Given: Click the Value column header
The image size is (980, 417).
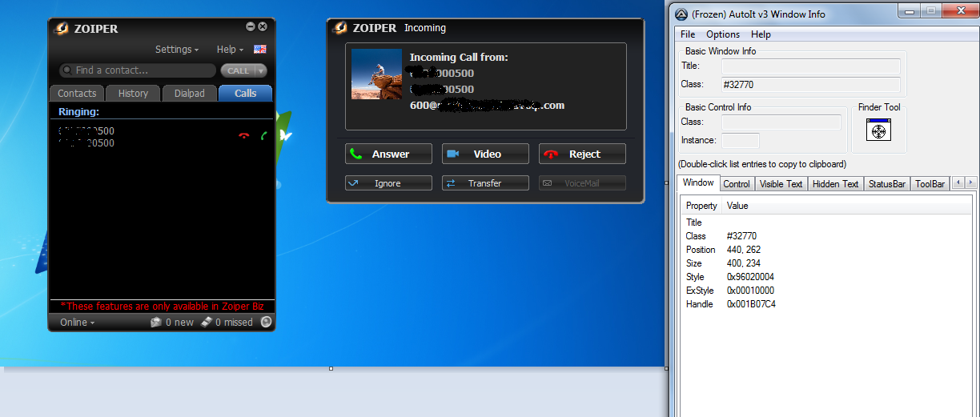Looking at the screenshot, I should (737, 206).
